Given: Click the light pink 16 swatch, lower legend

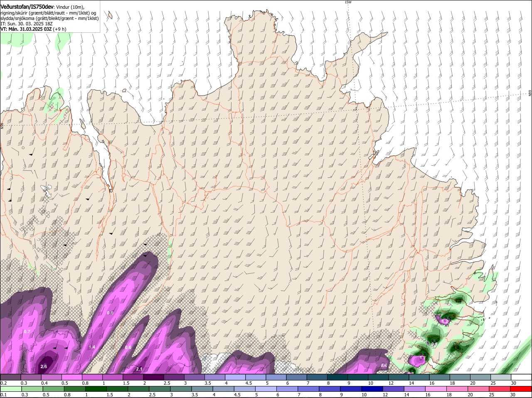Looking at the screenshot, I should [x=437, y=389].
